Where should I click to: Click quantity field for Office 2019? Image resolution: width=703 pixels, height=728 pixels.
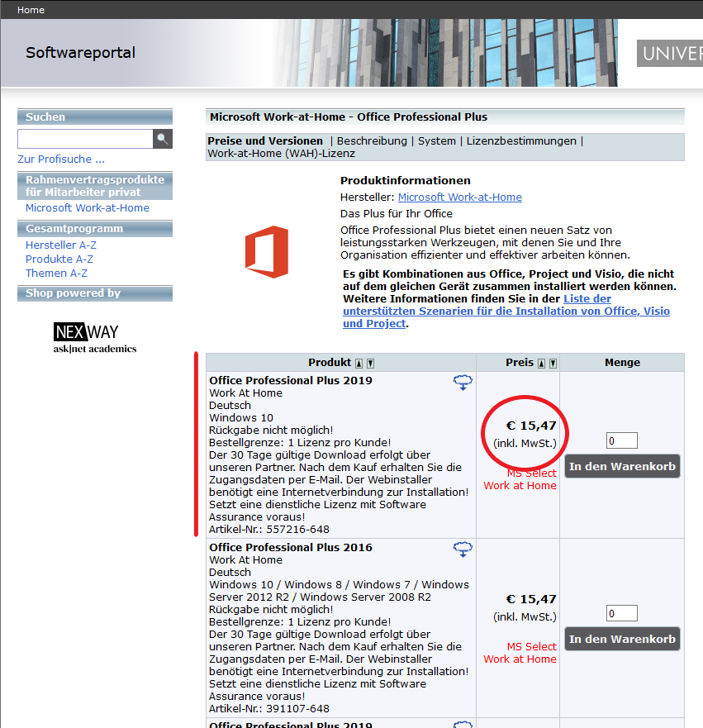622,440
